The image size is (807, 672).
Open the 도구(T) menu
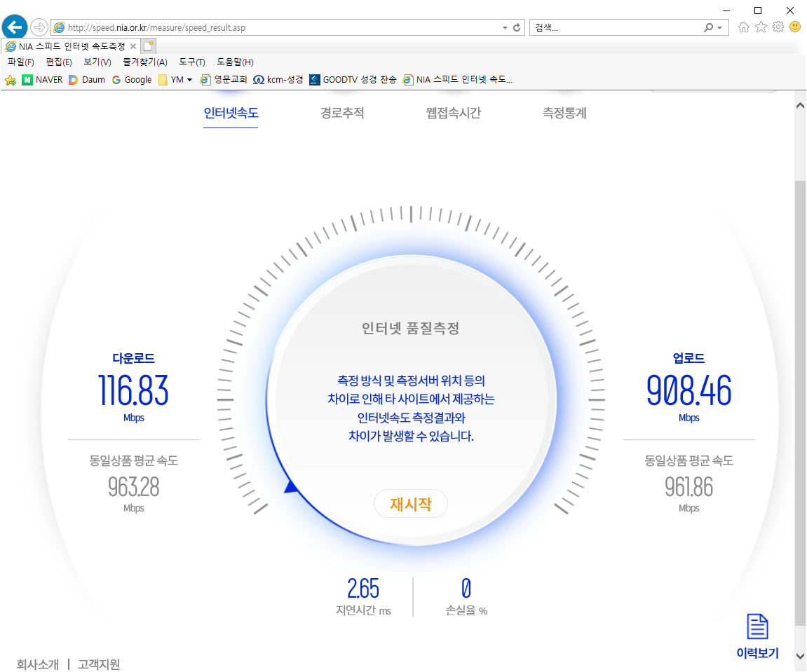[192, 62]
